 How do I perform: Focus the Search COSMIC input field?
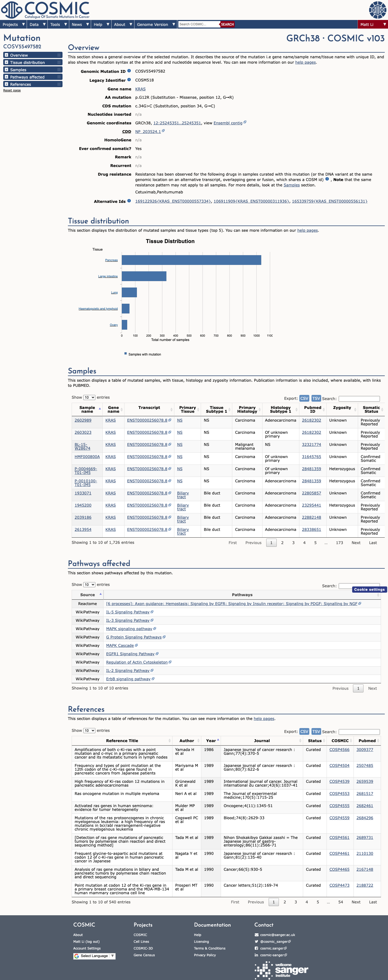tap(199, 24)
